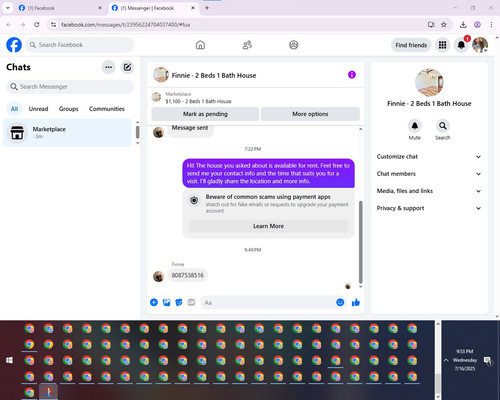Click scroll-up arrow of message list

[360, 129]
